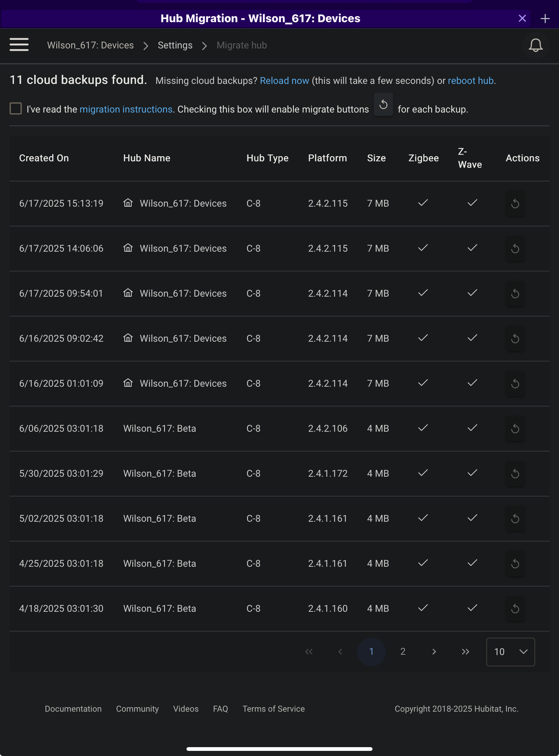Image resolution: width=559 pixels, height=756 pixels.
Task: Jump to last page with double chevron
Action: [465, 652]
